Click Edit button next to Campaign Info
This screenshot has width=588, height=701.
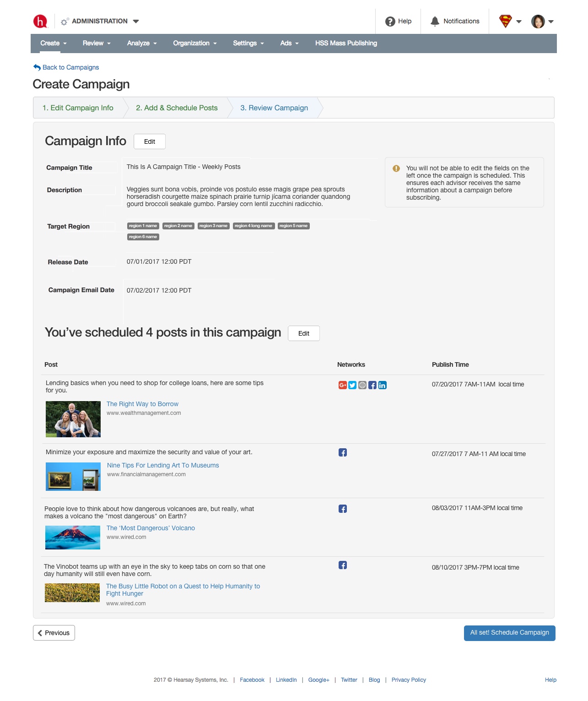pyautogui.click(x=150, y=141)
